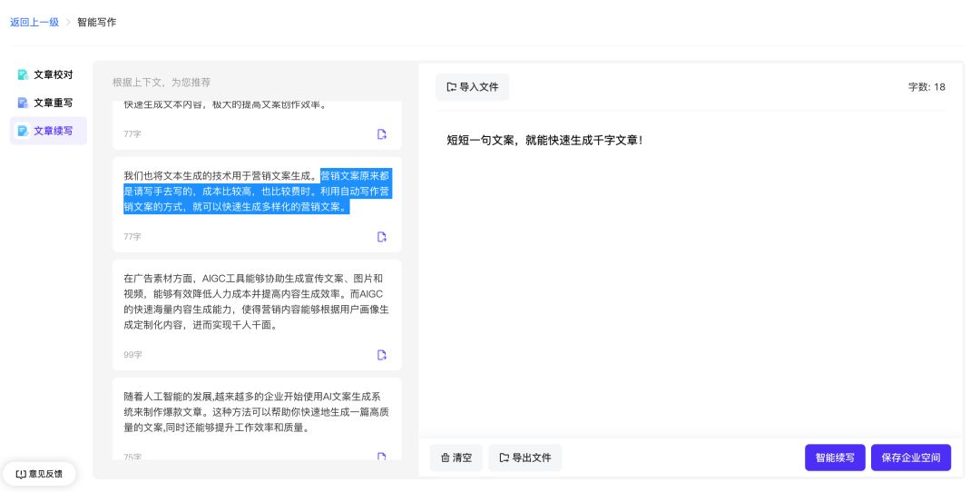This screenshot has width=980, height=492.
Task: Click the insert icon on the 75字 card
Action: pos(382,457)
